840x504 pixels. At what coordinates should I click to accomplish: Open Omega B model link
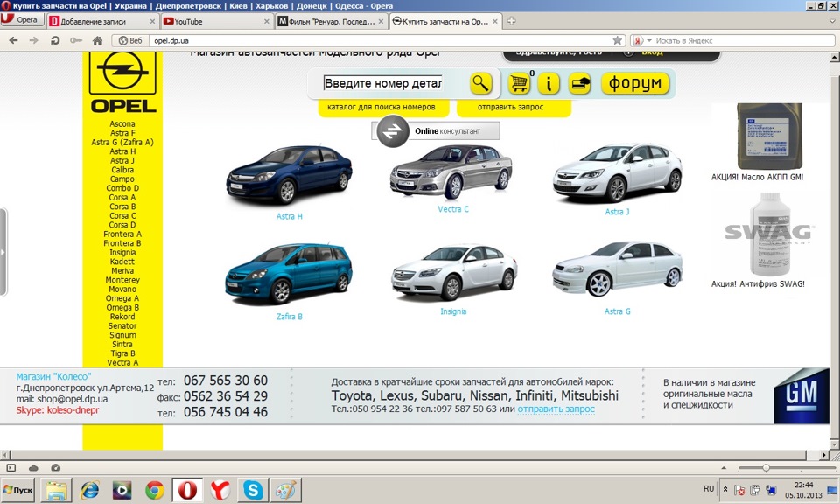[x=122, y=307]
